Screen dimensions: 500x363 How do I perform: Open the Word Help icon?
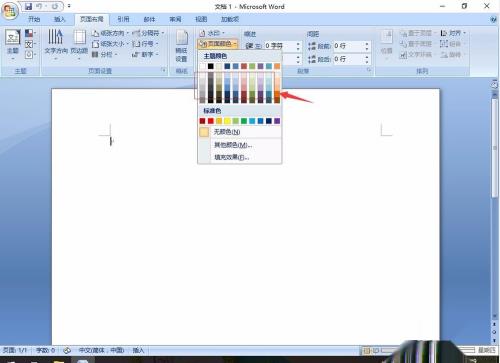tap(494, 19)
